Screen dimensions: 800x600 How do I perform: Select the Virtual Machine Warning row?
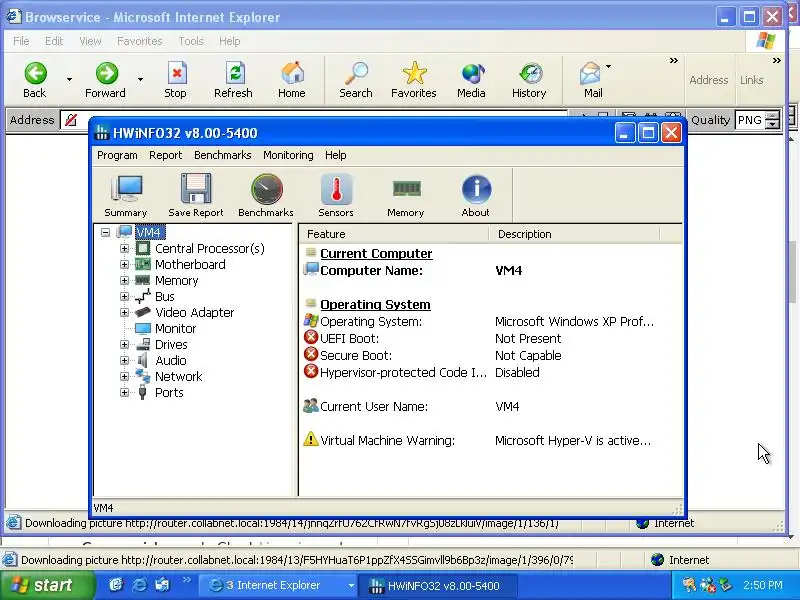(x=479, y=440)
